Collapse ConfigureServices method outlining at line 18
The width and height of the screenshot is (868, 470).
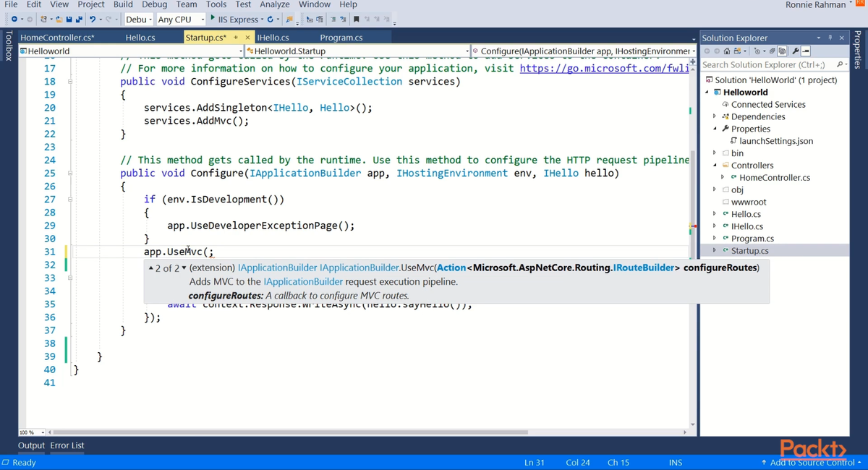tap(70, 82)
